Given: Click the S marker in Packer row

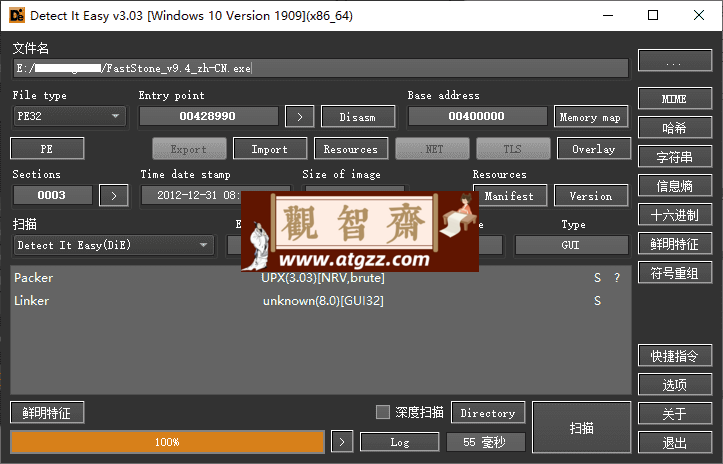Looking at the screenshot, I should click(597, 278).
